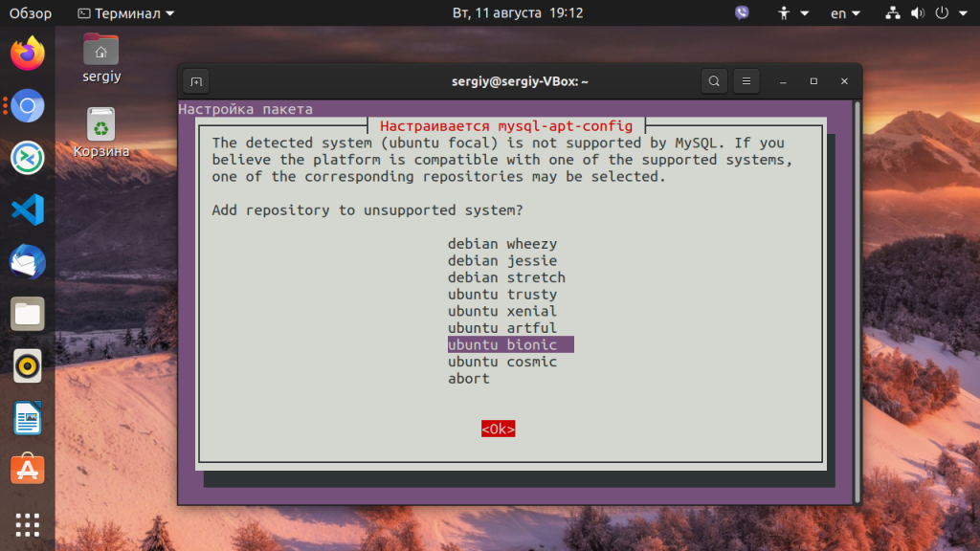The height and width of the screenshot is (551, 980).
Task: Open the clock and calendar panel
Action: pos(518,13)
